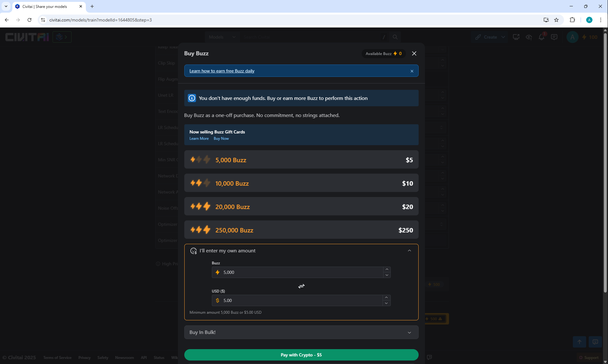608x364 pixels.
Task: Dismiss the free Buzz daily banner
Action: 412,71
